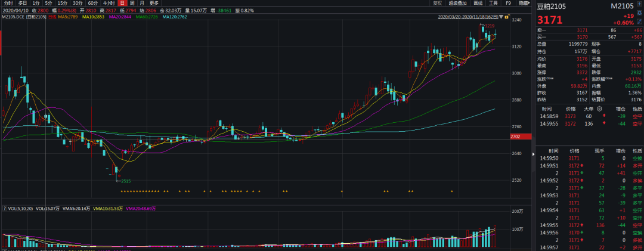Click the MA60:2726 indicator label
The height and width of the screenshot is (251, 644).
(147, 17)
